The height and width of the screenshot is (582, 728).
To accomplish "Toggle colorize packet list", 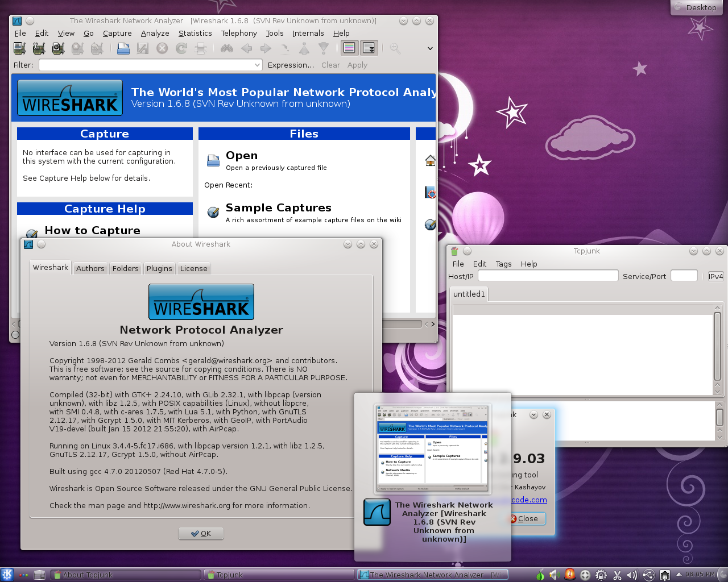I will [349, 48].
